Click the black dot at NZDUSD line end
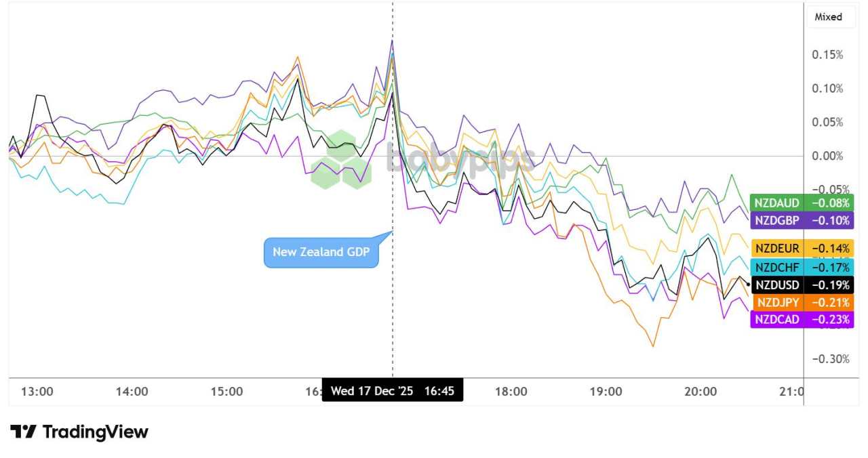This screenshot has width=868, height=458. pos(747,284)
